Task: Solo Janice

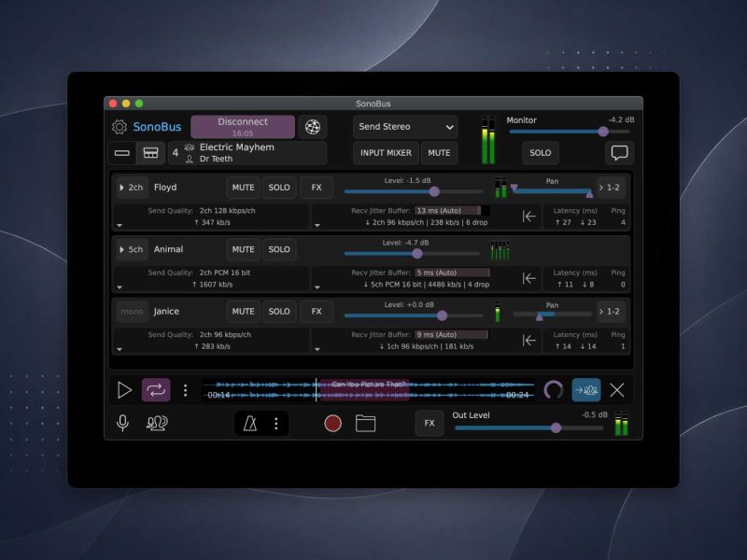Action: [279, 312]
